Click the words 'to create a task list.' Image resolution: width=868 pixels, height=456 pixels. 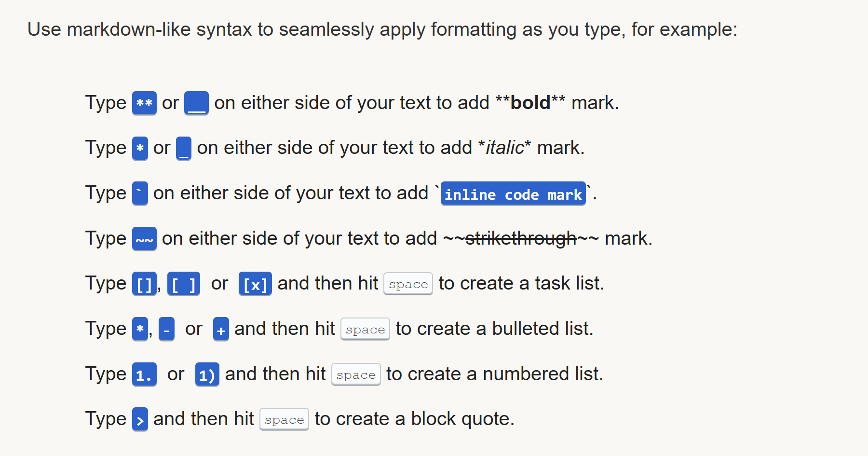521,283
